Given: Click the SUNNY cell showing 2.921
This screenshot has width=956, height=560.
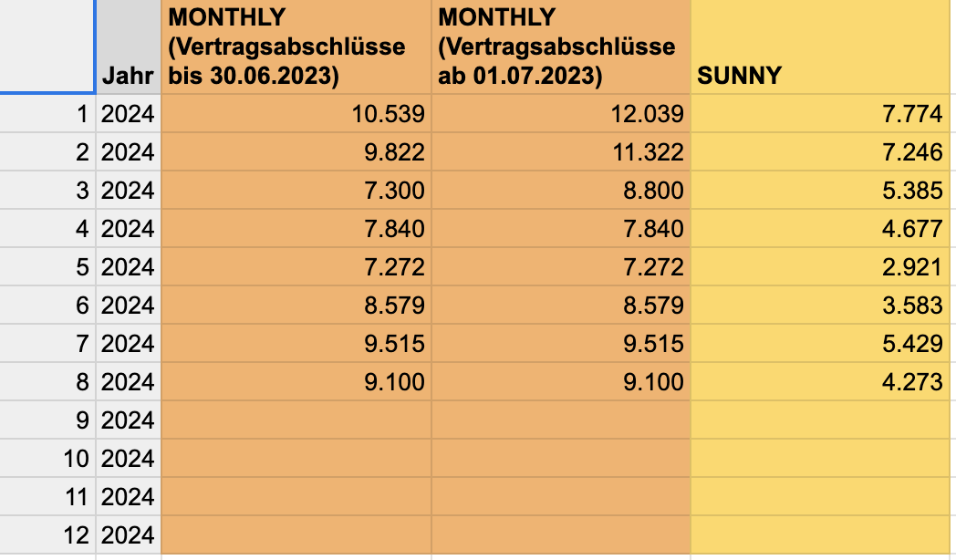Looking at the screenshot, I should pyautogui.click(x=821, y=267).
